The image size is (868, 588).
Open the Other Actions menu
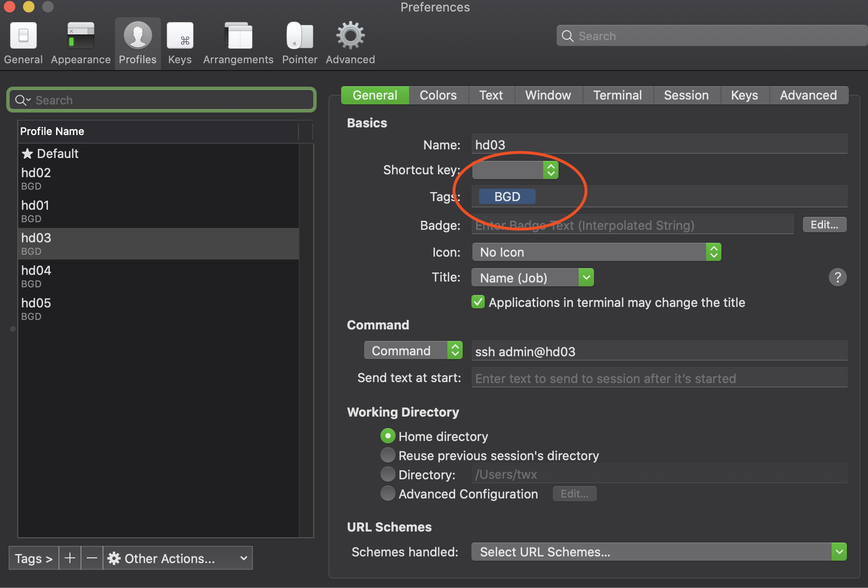pyautogui.click(x=178, y=558)
